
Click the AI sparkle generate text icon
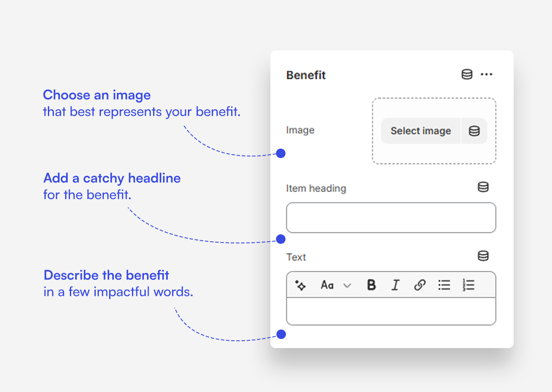point(301,285)
